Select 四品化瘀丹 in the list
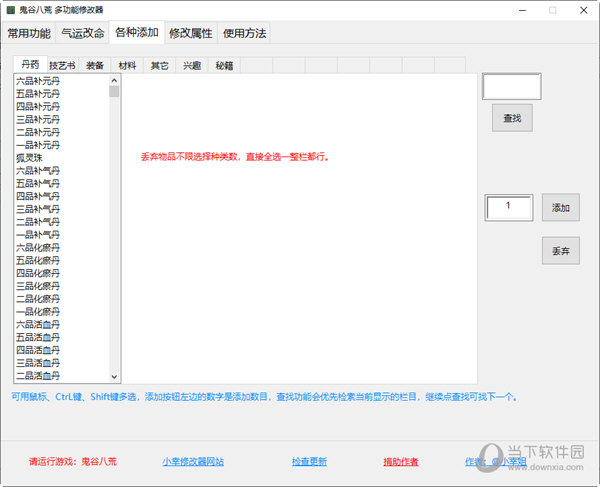Image resolution: width=600 pixels, height=487 pixels. 38,273
